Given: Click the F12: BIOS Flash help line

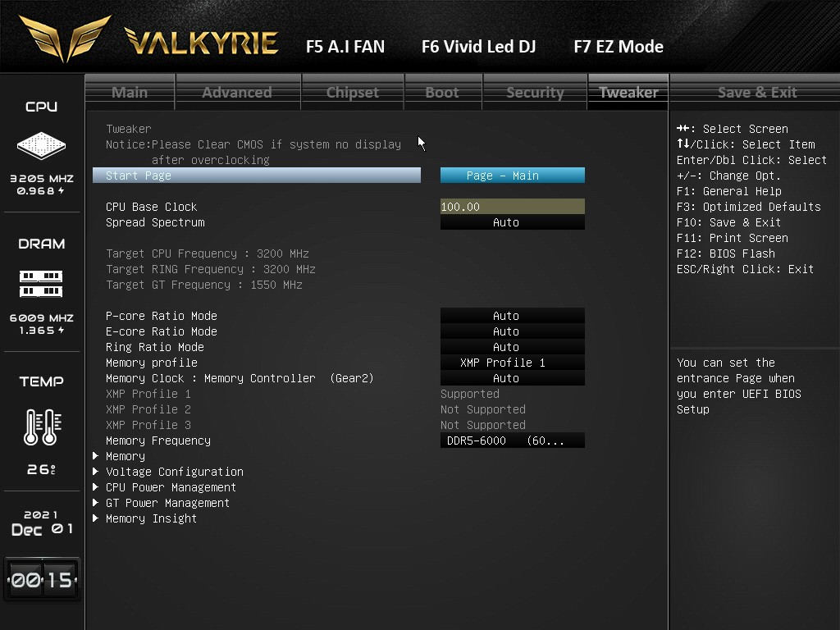Looking at the screenshot, I should click(725, 253).
